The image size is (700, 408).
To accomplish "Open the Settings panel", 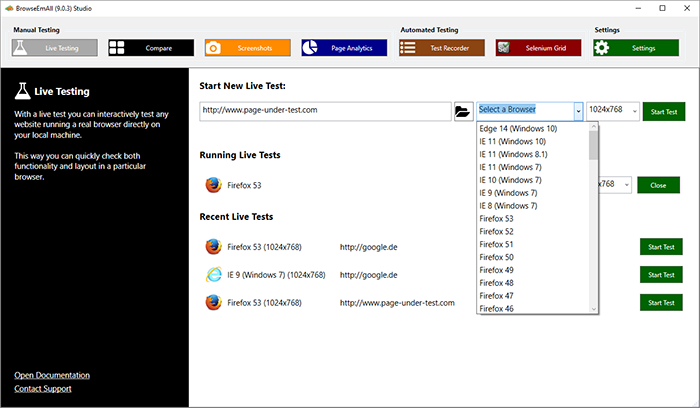I will click(x=635, y=48).
